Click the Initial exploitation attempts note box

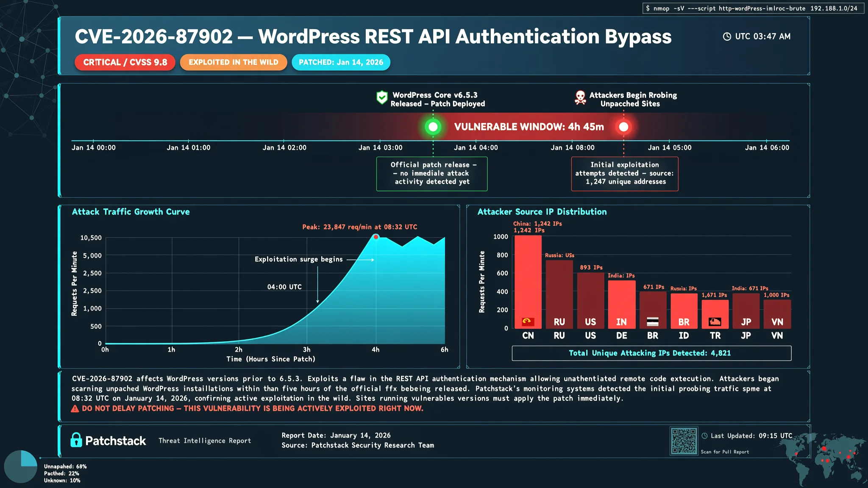coord(625,174)
